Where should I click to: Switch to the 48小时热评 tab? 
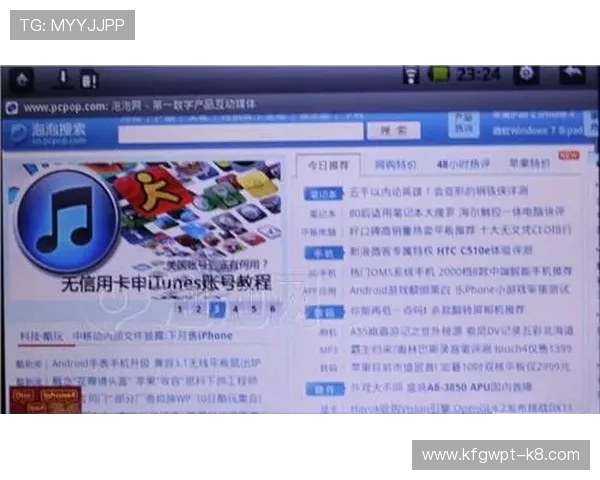(463, 164)
